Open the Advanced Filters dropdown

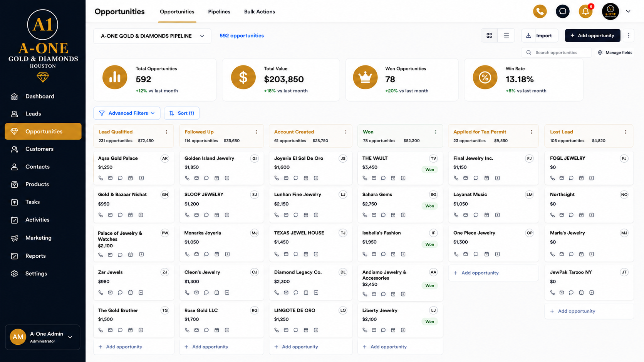(127, 113)
